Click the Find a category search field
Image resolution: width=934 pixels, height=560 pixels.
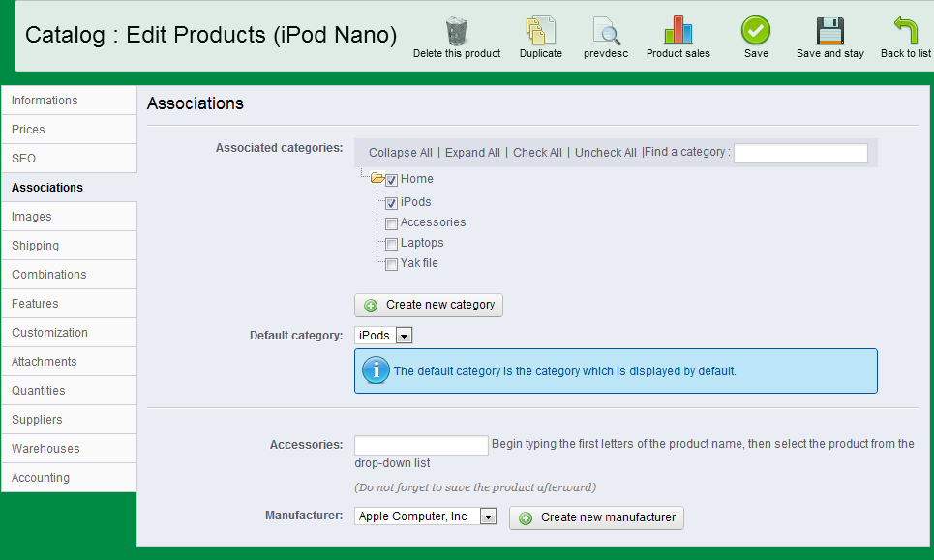pos(800,153)
